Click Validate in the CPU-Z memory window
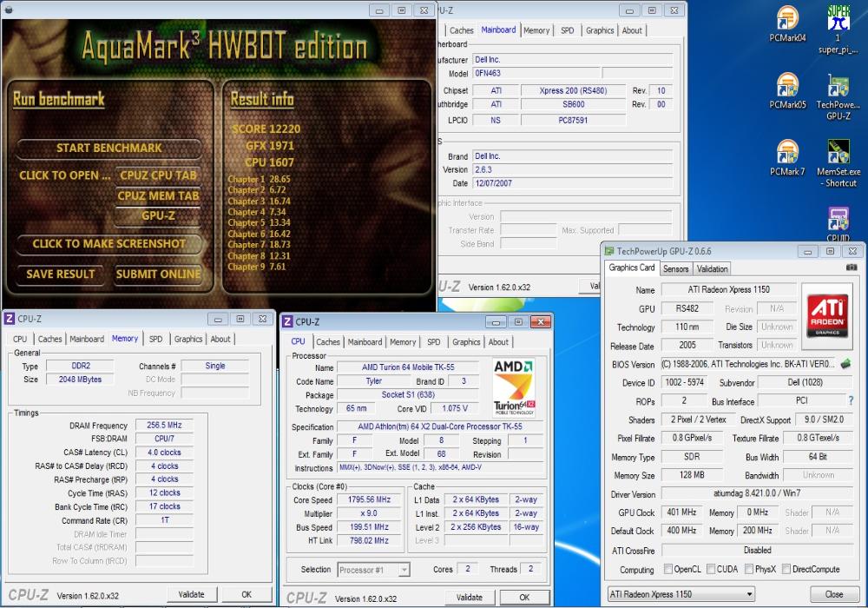The image size is (868, 608). tap(192, 594)
